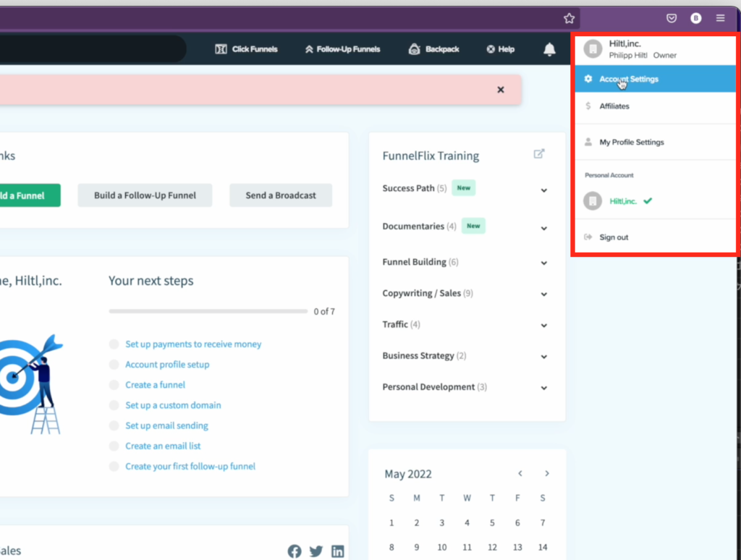The height and width of the screenshot is (560, 741).
Task: Open Create a funnel link
Action: click(x=155, y=385)
